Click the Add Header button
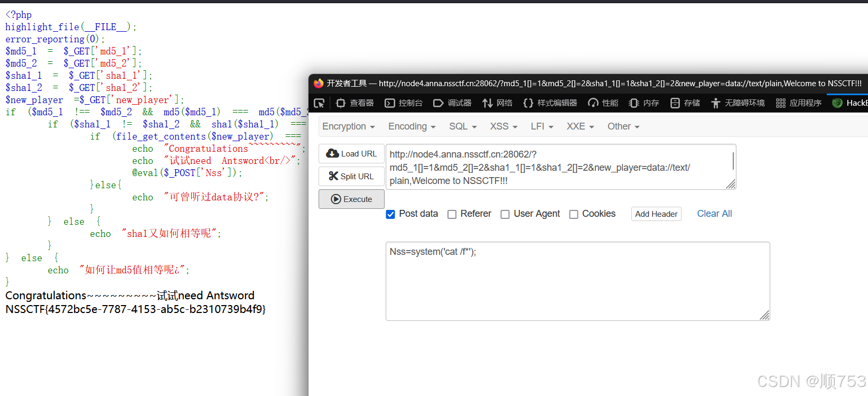The image size is (868, 396). [656, 214]
